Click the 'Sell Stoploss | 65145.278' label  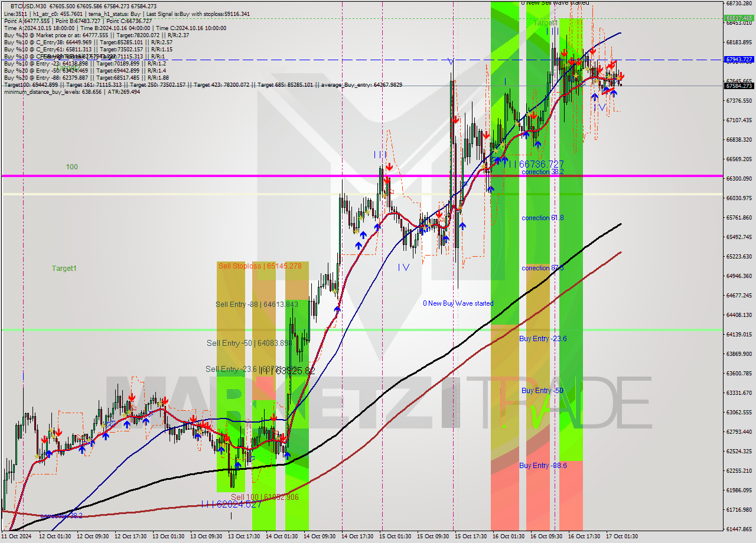(x=260, y=266)
